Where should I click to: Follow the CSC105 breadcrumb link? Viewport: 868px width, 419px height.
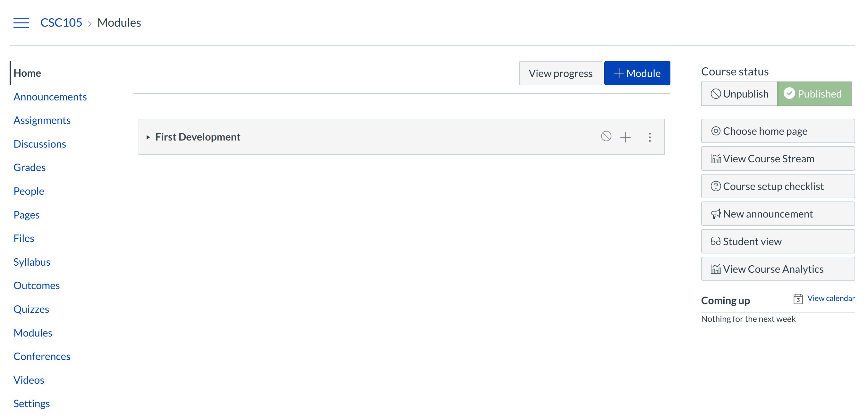click(x=61, y=22)
